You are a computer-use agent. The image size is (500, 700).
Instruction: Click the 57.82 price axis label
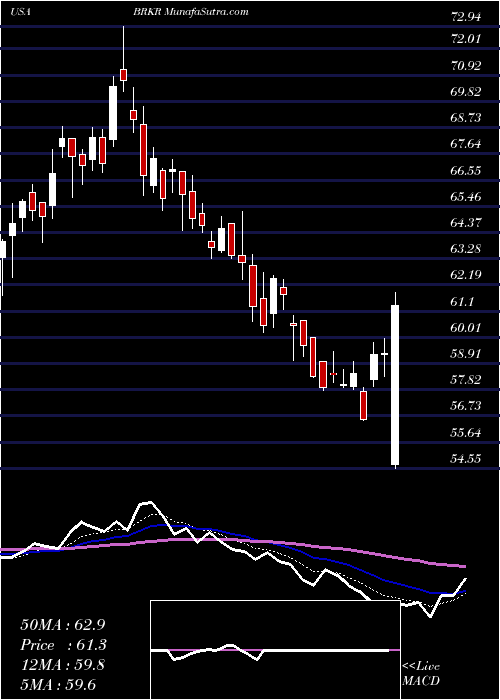pyautogui.click(x=467, y=380)
